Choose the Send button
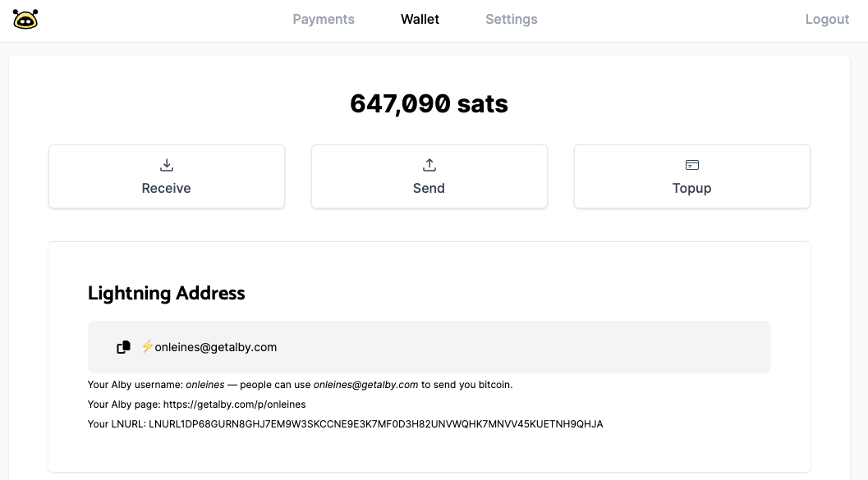 point(429,176)
